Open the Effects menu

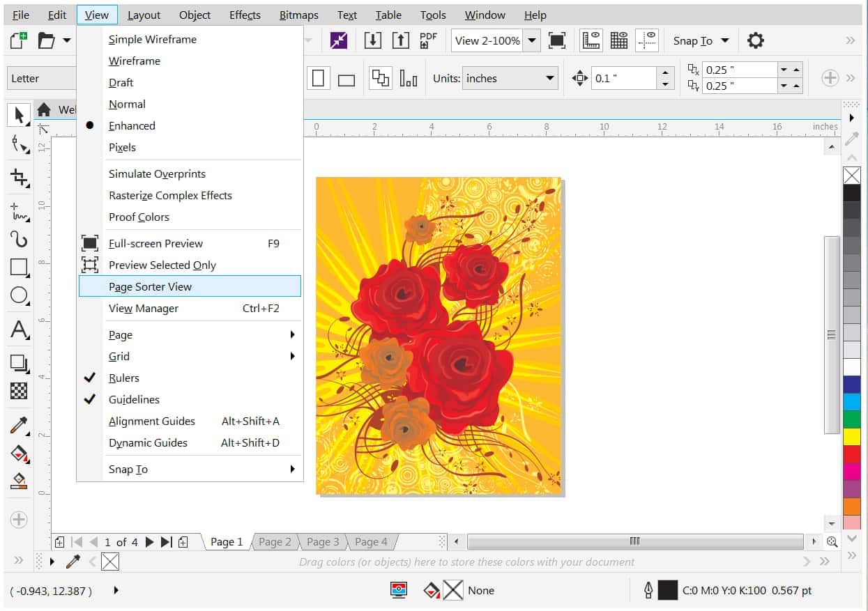pyautogui.click(x=245, y=15)
